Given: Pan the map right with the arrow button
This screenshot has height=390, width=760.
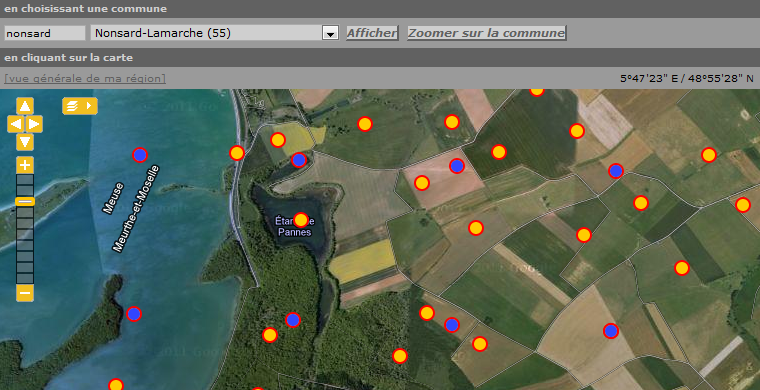Looking at the screenshot, I should pos(34,124).
